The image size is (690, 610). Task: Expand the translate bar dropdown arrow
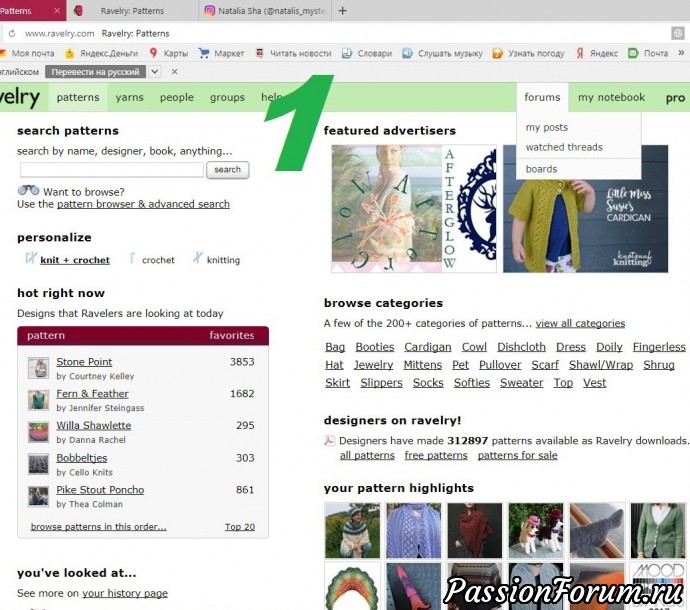154,72
